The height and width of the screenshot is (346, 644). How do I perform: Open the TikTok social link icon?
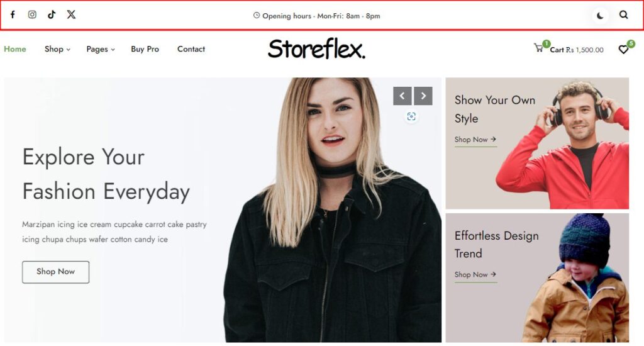pos(52,15)
